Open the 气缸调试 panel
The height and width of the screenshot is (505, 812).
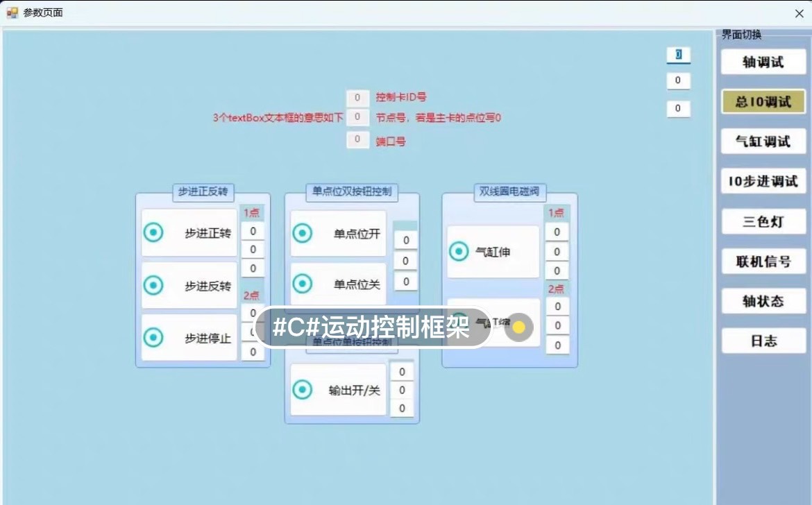pos(763,141)
